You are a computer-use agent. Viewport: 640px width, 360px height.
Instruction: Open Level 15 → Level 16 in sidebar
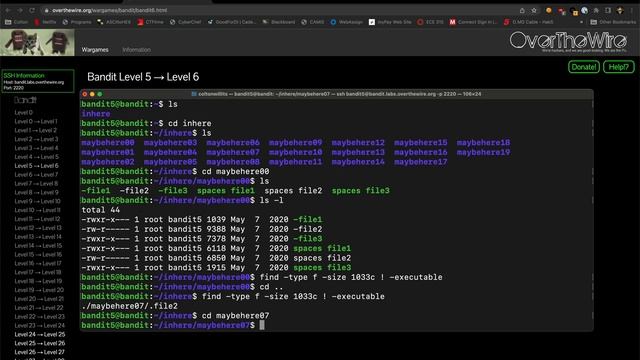[x=38, y=254]
